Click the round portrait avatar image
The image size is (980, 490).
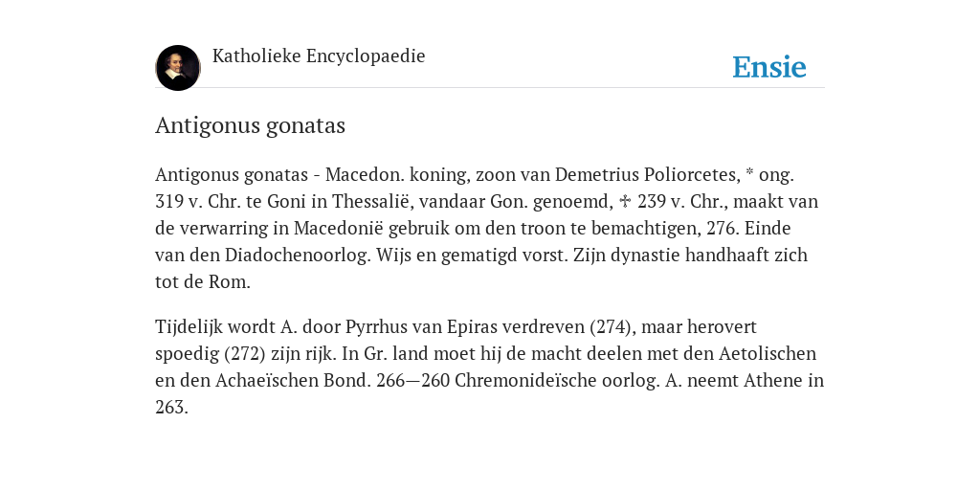tap(177, 68)
